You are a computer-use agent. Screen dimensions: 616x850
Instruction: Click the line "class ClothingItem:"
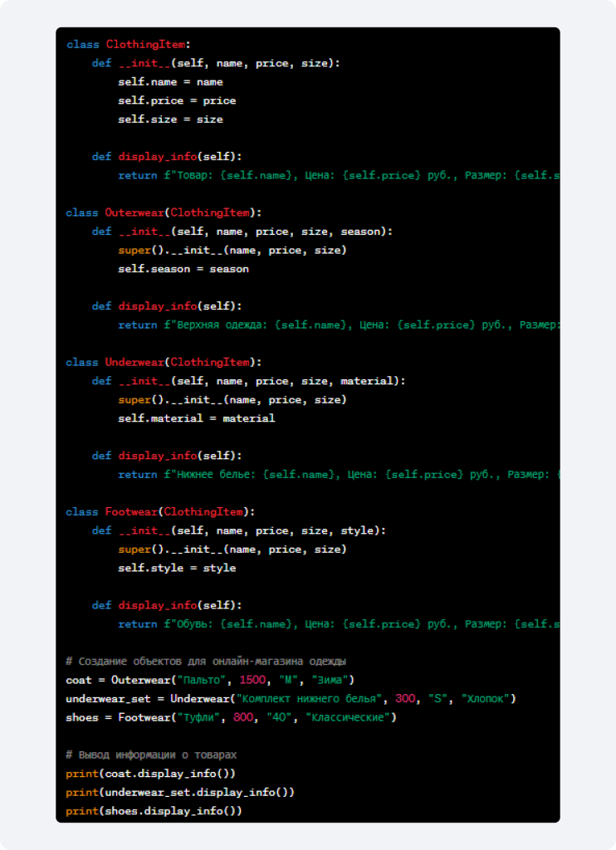tap(129, 45)
